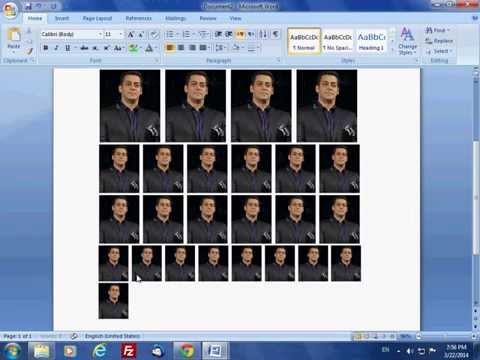This screenshot has height=360, width=480.
Task: Open Google Chrome from the taskbar
Action: pyautogui.click(x=186, y=351)
